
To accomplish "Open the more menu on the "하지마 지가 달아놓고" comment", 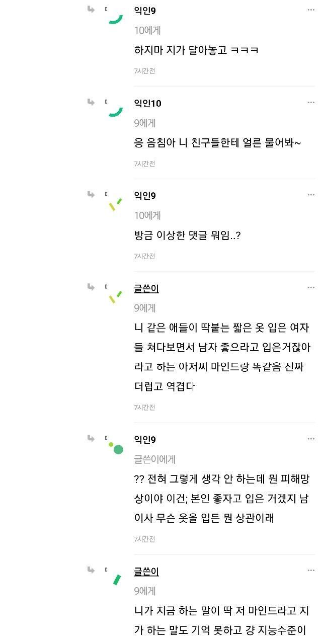I will tap(311, 10).
